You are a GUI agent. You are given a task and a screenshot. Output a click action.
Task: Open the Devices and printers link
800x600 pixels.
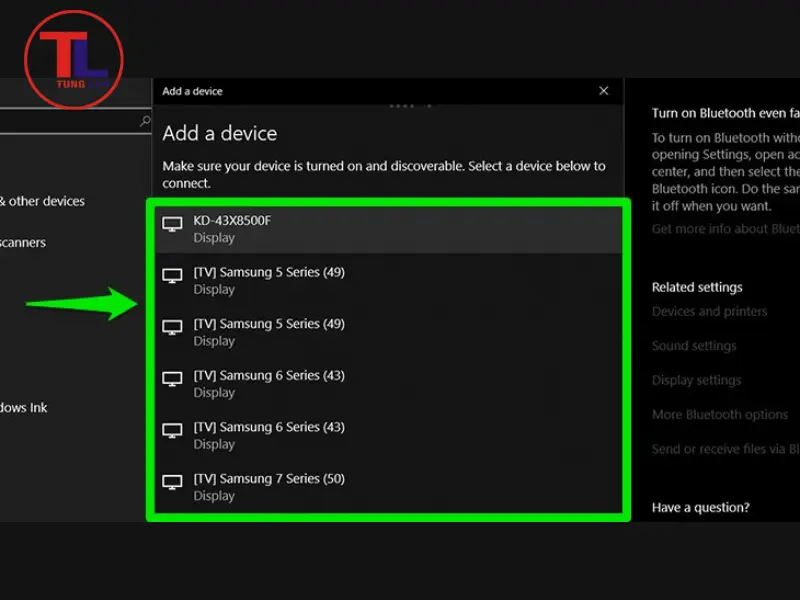click(709, 311)
